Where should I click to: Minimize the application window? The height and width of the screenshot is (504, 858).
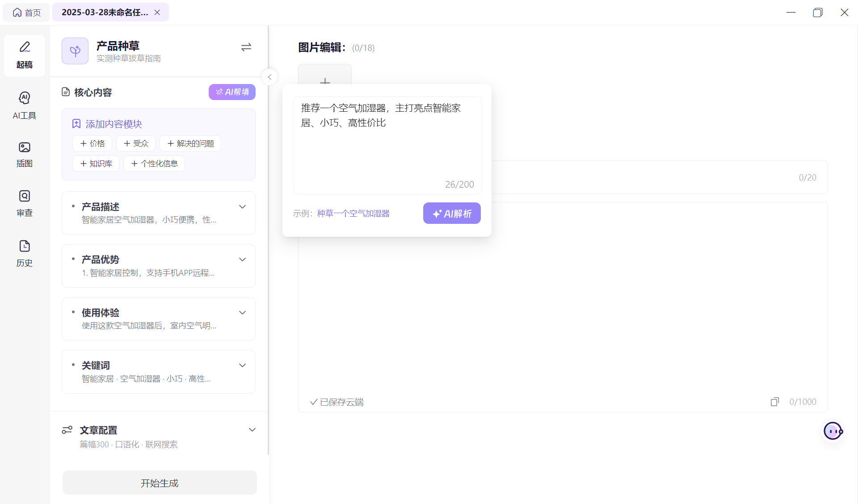pyautogui.click(x=791, y=13)
